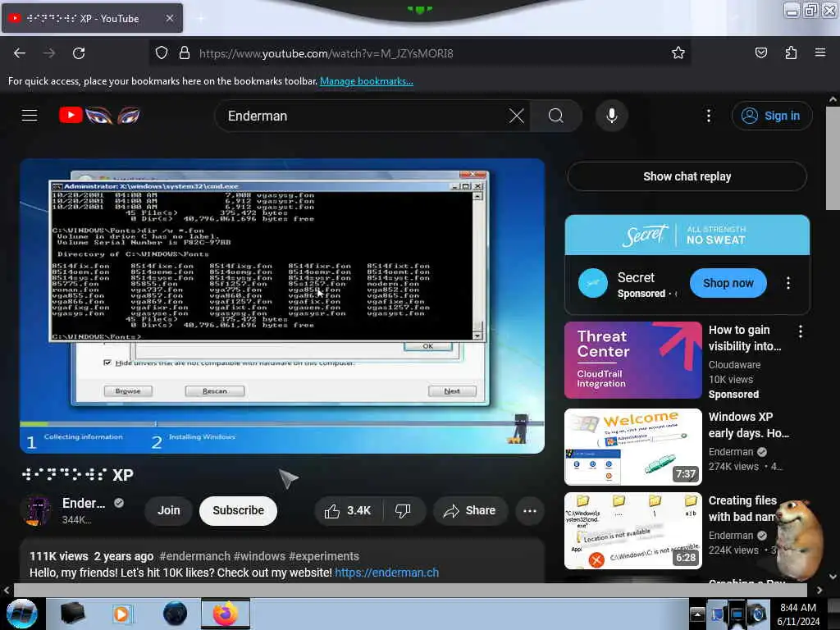
Task: Open the Windows XP early days thumbnail
Action: click(632, 447)
